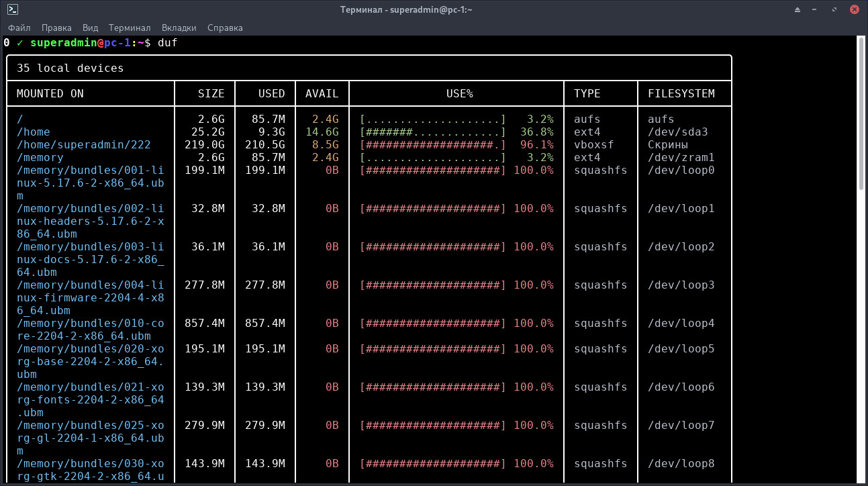Click the USE% column header

pyautogui.click(x=460, y=93)
